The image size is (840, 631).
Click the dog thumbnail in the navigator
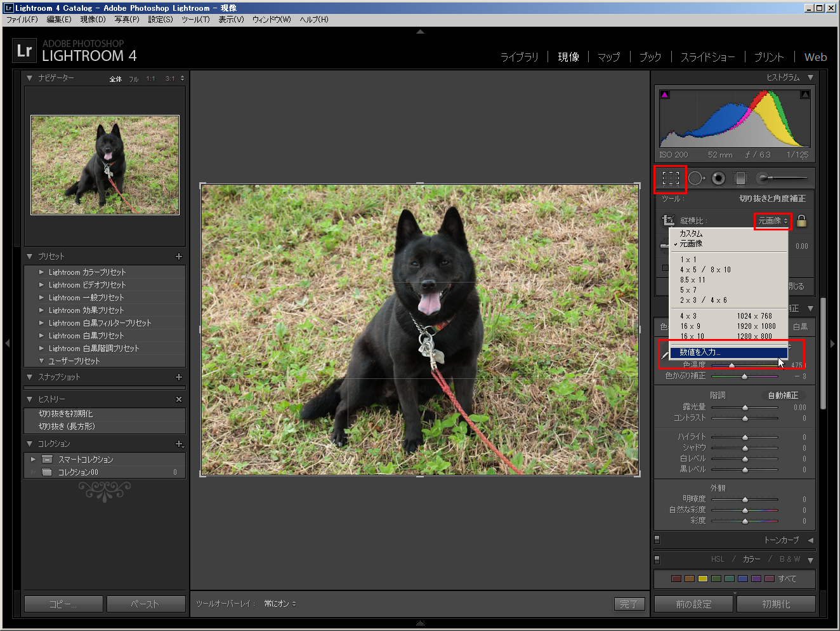point(105,165)
